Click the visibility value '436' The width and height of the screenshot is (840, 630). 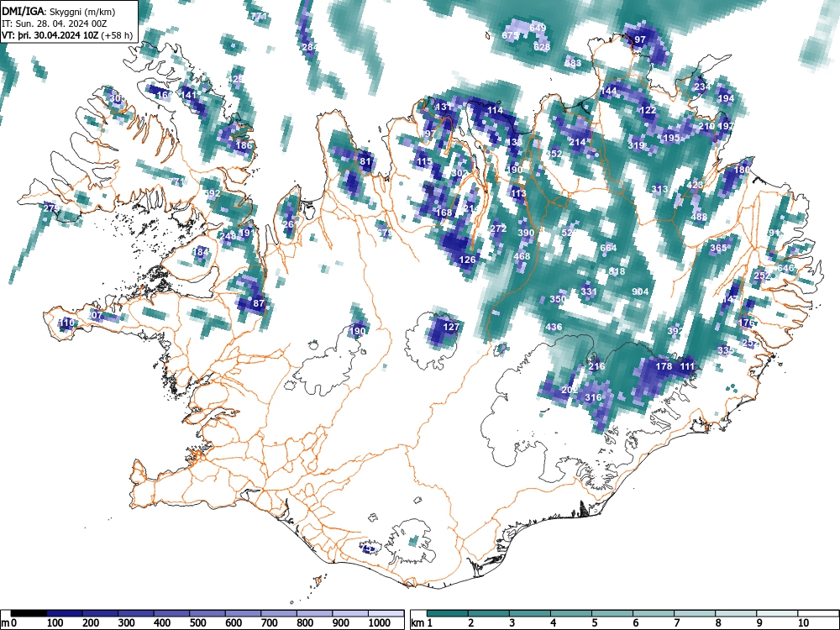(x=554, y=327)
